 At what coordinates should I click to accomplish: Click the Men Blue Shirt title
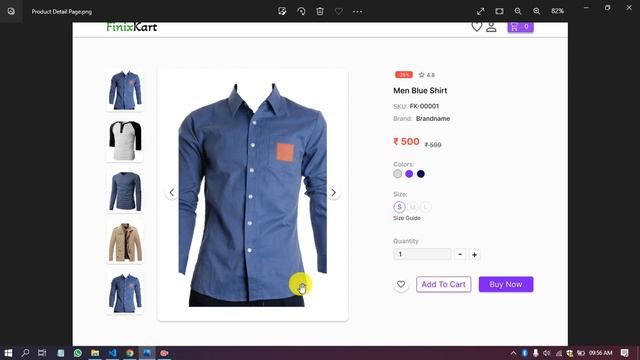coord(420,91)
